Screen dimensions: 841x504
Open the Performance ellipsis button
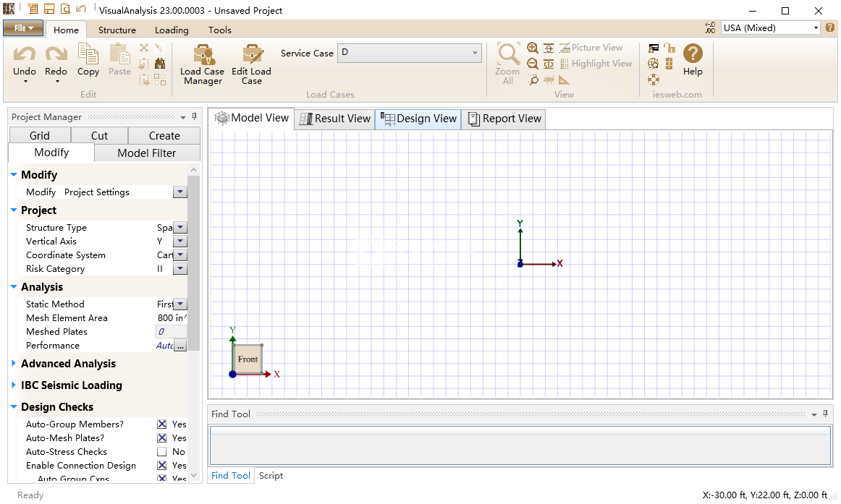(180, 346)
